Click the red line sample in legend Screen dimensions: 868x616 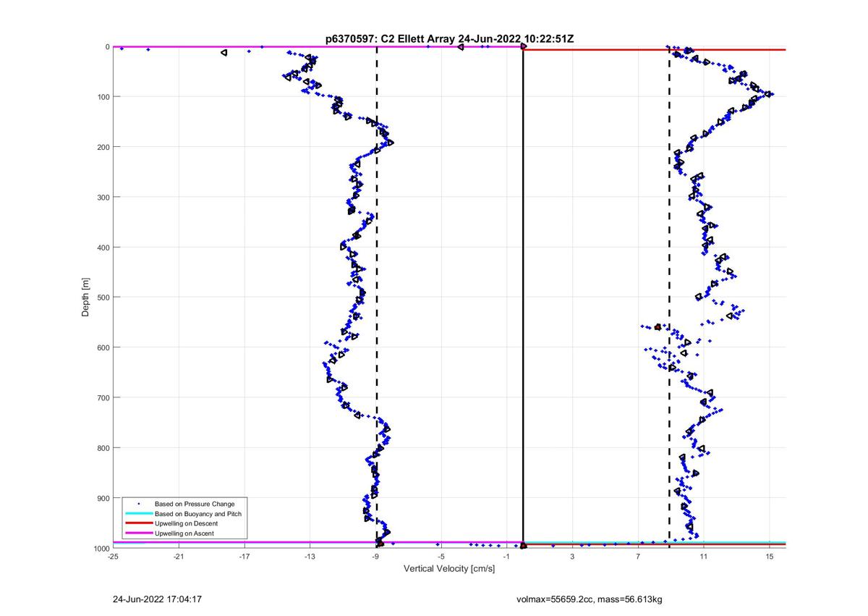(x=138, y=523)
